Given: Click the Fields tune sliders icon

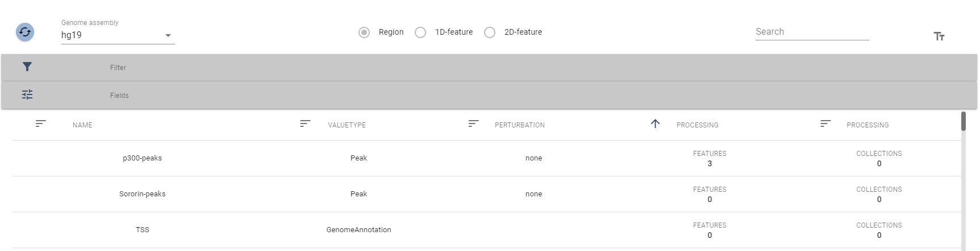Looking at the screenshot, I should (27, 94).
